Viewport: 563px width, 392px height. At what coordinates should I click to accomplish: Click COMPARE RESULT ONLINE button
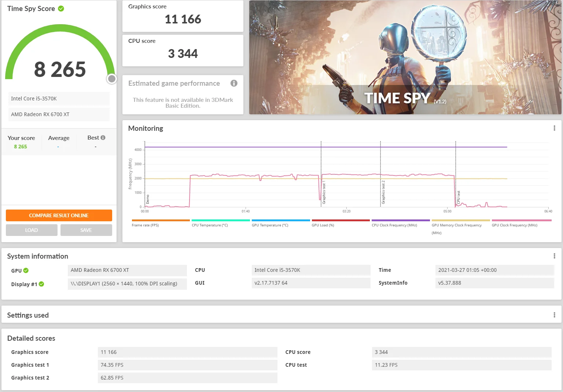pyautogui.click(x=59, y=215)
